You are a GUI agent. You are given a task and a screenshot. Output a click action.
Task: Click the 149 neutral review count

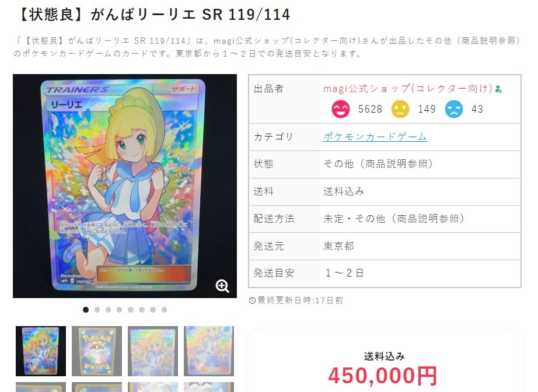[427, 109]
